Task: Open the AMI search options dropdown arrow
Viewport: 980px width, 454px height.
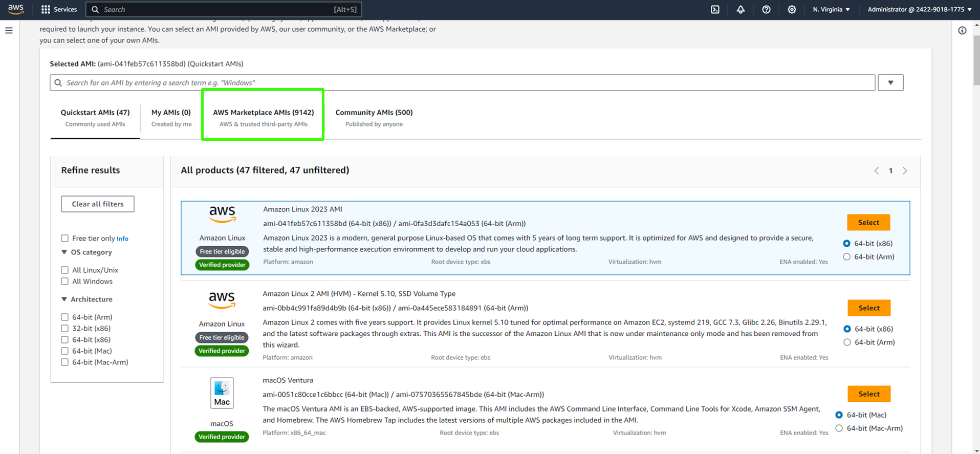Action: coord(890,82)
